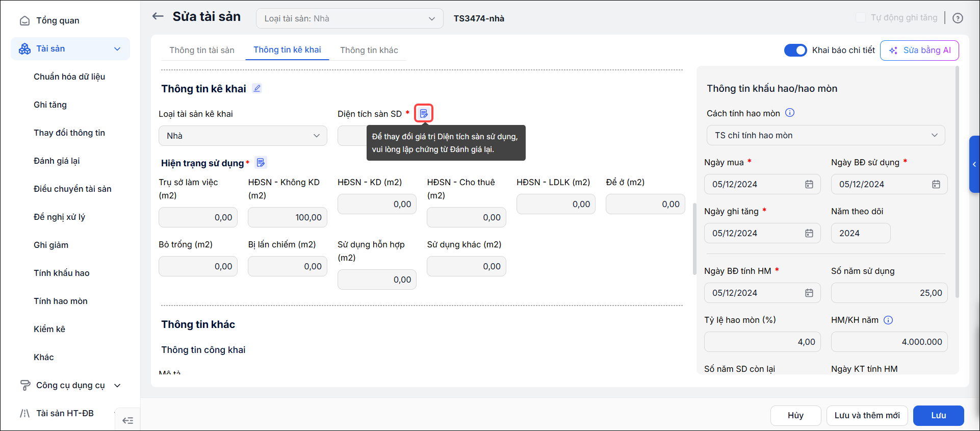The width and height of the screenshot is (980, 431).
Task: Collapse the sidebar with the bottom arrow icon
Action: (x=128, y=420)
